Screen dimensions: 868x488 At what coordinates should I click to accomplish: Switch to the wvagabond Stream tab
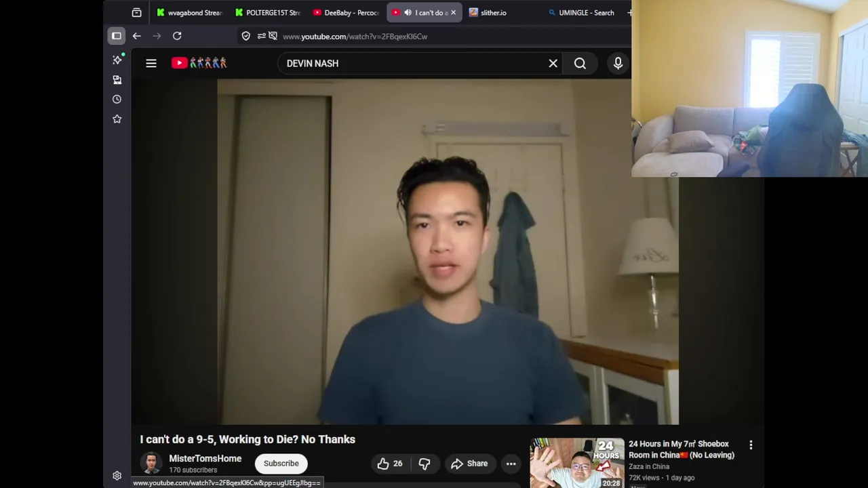click(x=189, y=12)
